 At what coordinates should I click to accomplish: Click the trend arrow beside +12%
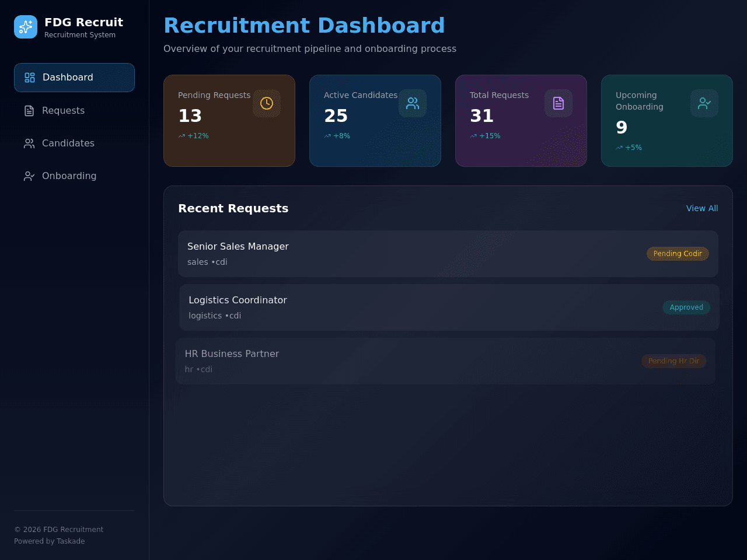click(x=181, y=136)
